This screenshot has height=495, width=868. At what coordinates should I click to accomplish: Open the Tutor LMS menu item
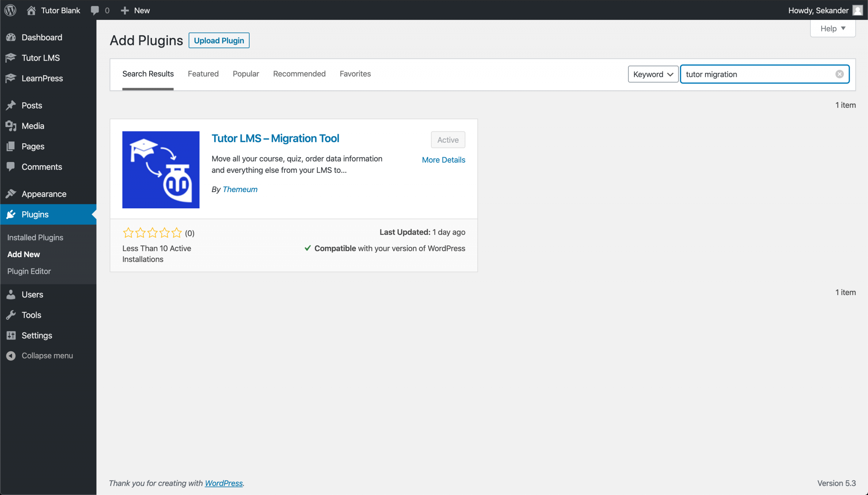41,58
